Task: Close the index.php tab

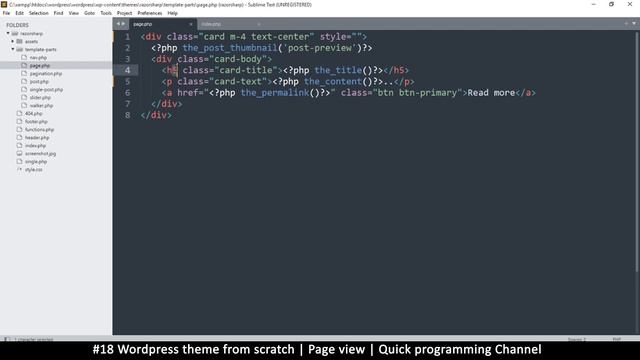Action: click(258, 24)
